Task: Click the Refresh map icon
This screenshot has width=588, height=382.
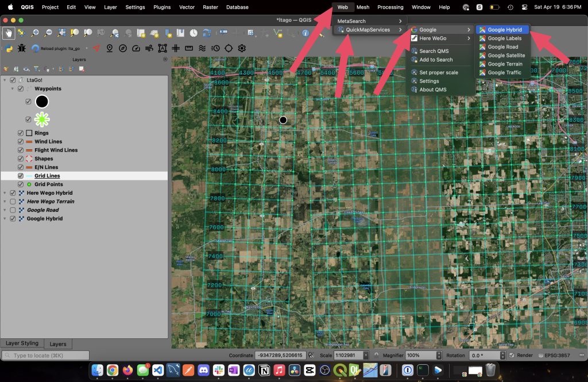Action: 207,33
